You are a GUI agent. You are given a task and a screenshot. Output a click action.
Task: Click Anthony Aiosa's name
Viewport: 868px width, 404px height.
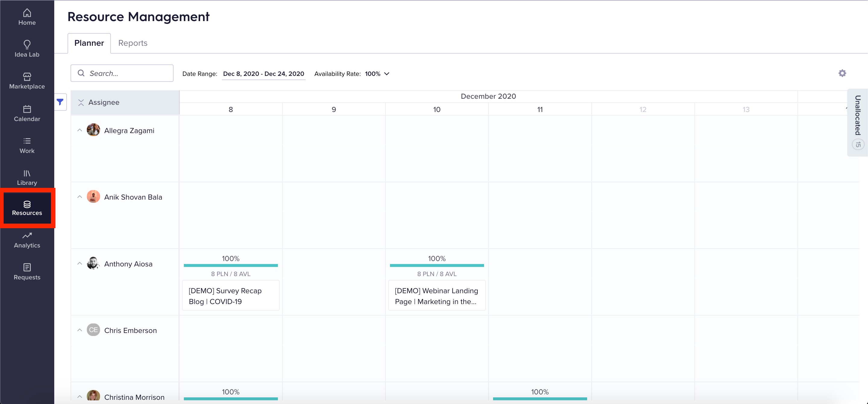(128, 264)
